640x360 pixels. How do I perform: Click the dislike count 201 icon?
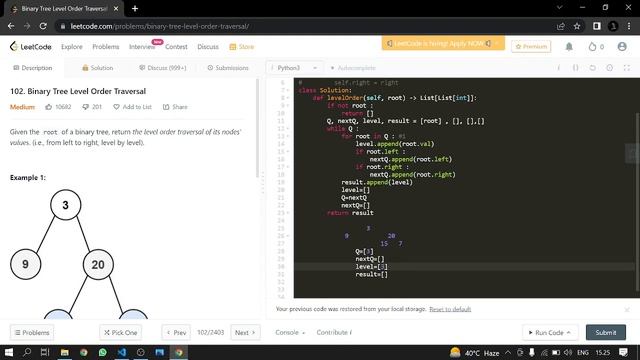pyautogui.click(x=85, y=107)
